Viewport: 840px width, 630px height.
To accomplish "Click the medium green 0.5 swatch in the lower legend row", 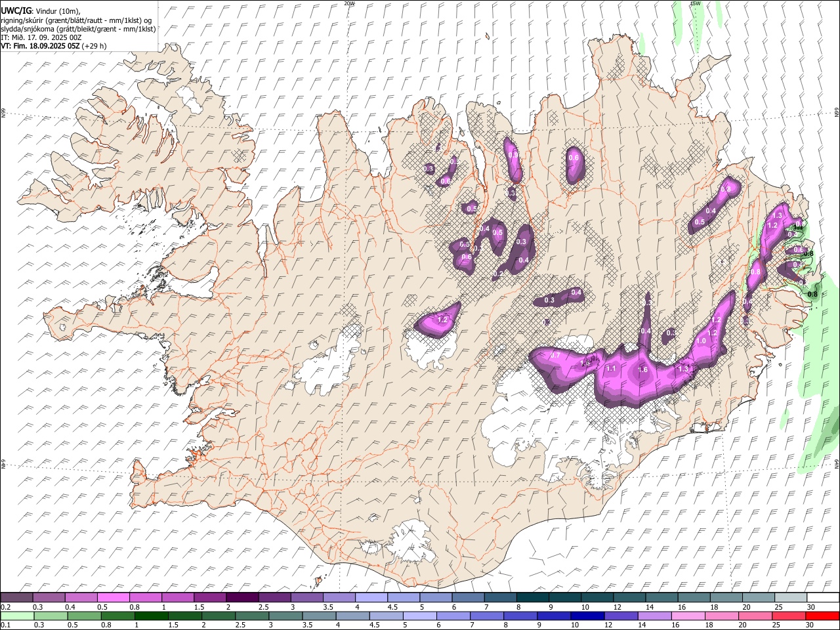I will coord(85,616).
